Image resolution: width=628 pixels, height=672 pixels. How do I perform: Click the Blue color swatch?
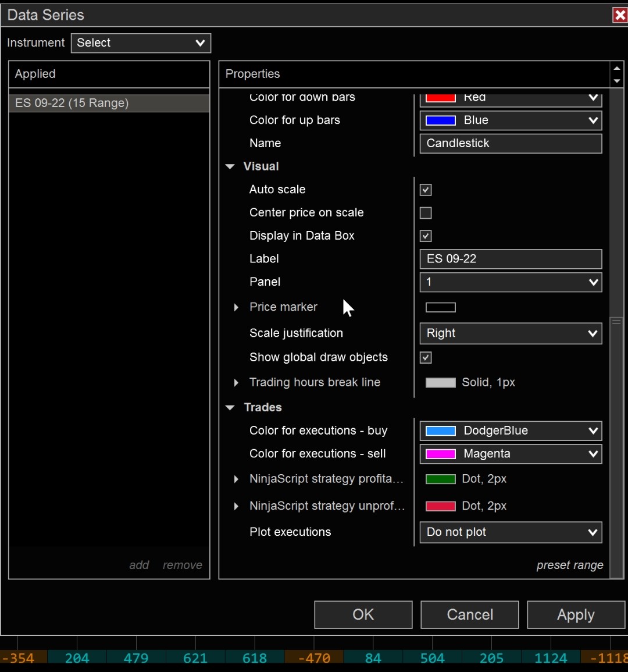click(440, 120)
